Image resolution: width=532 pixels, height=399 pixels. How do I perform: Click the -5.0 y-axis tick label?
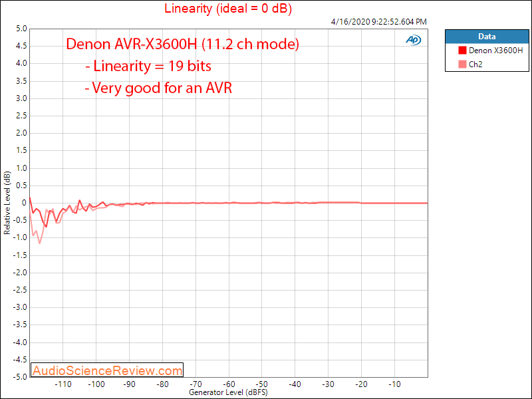20,376
